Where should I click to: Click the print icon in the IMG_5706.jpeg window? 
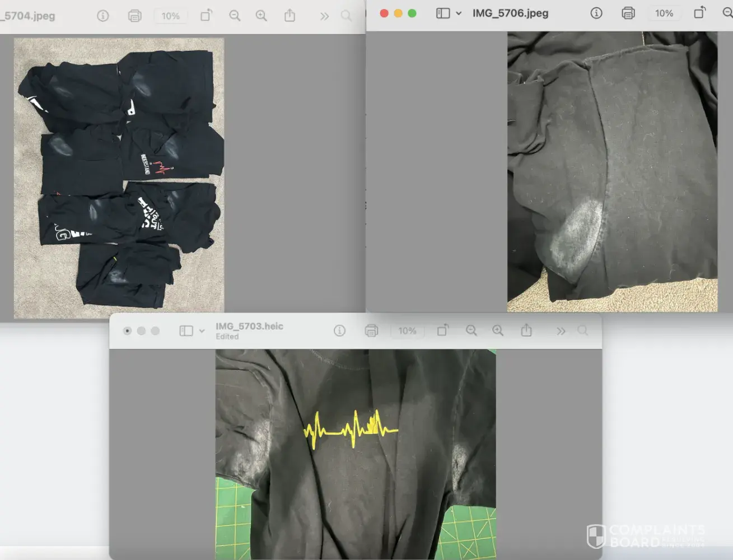click(x=628, y=13)
